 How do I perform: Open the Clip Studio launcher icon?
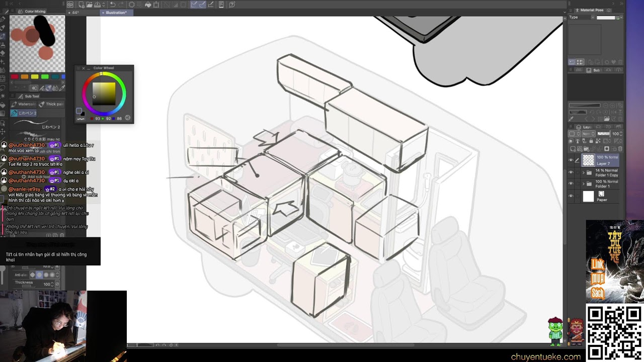pyautogui.click(x=70, y=5)
